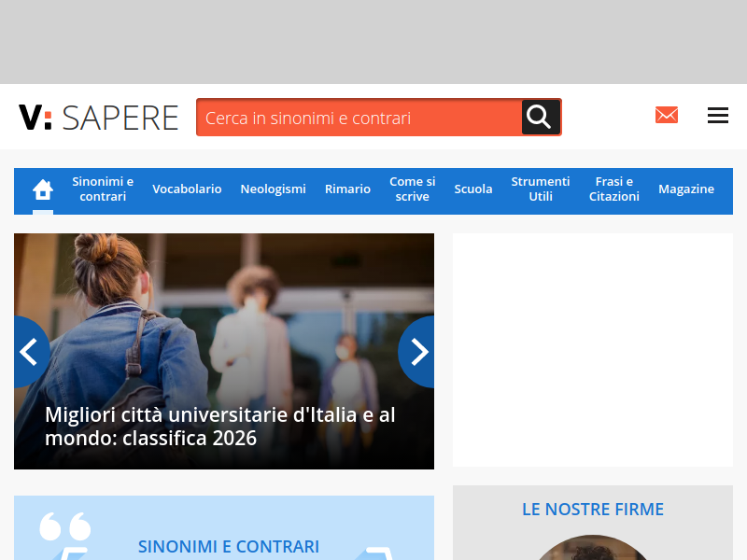Open the Scuola nav item
The width and height of the screenshot is (747, 560).
(473, 189)
